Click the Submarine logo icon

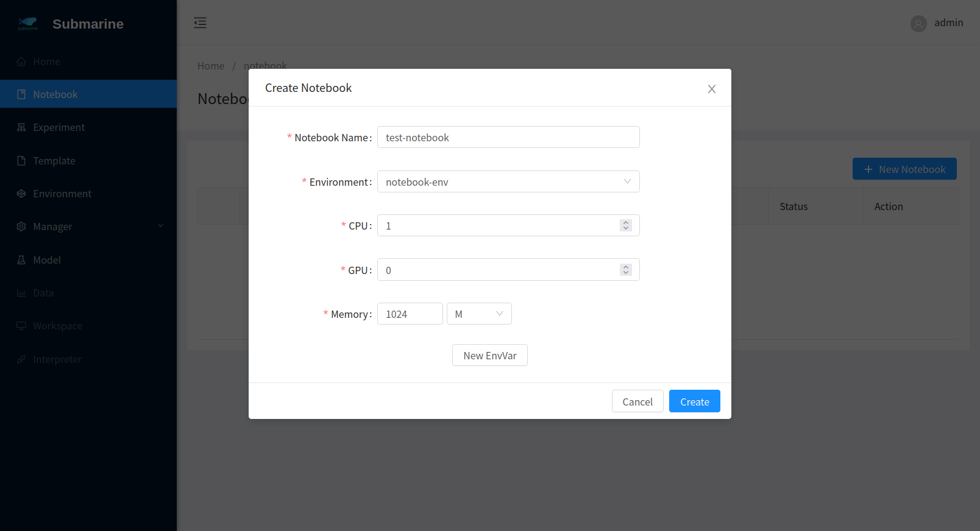point(27,24)
